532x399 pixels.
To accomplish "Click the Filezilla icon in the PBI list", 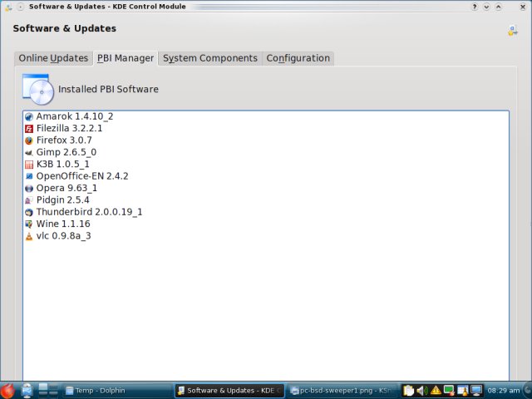I will point(29,129).
